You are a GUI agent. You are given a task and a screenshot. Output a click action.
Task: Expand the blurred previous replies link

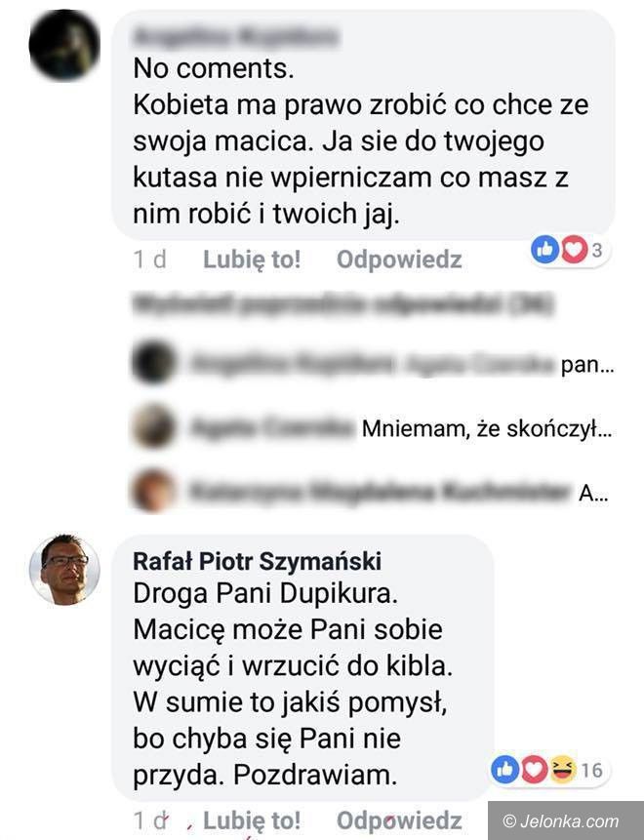pos(342,303)
